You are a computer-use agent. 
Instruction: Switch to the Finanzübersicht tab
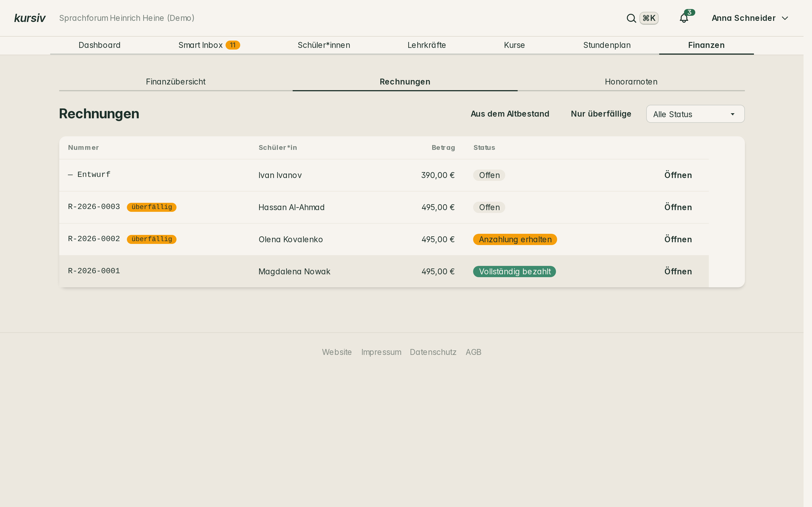point(176,82)
